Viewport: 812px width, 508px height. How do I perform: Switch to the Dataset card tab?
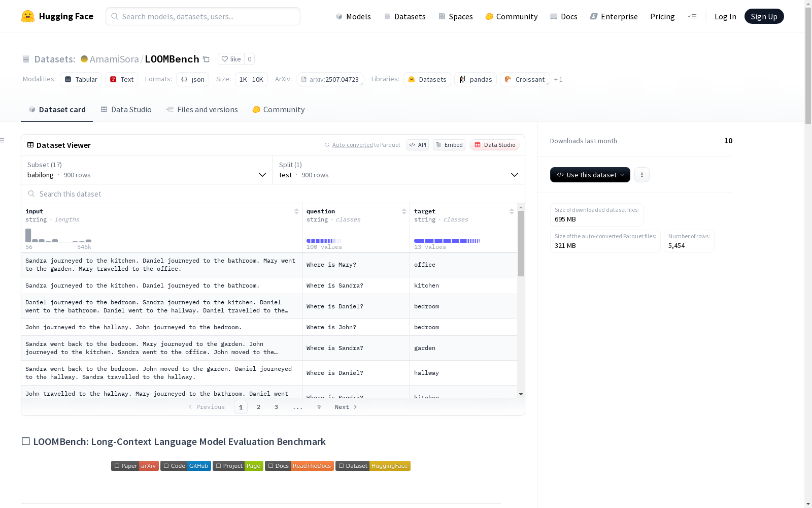57,110
